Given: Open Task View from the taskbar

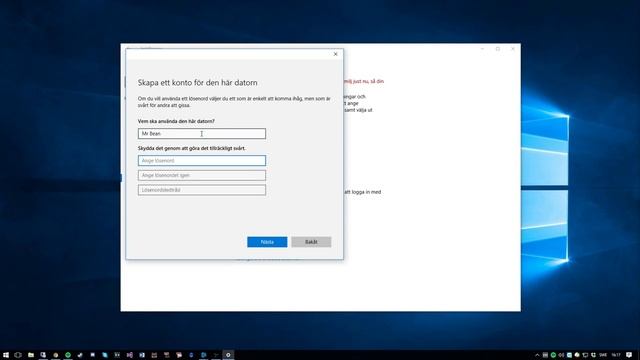Looking at the screenshot, I should tap(18, 355).
